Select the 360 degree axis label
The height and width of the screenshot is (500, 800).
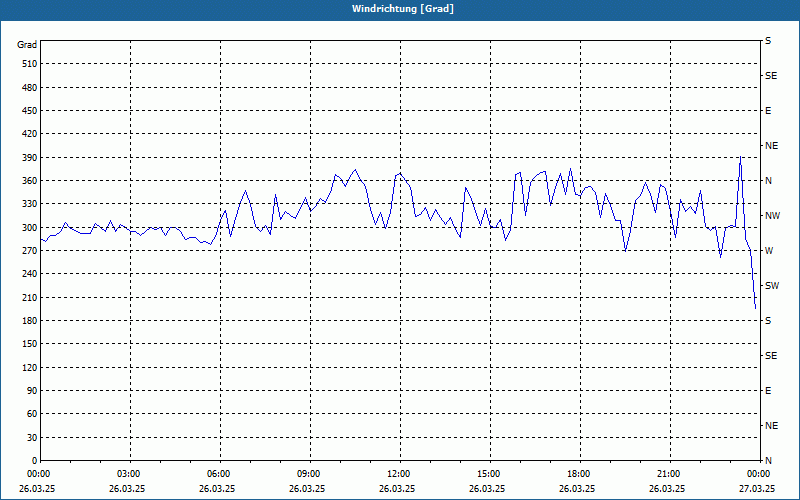point(30,181)
